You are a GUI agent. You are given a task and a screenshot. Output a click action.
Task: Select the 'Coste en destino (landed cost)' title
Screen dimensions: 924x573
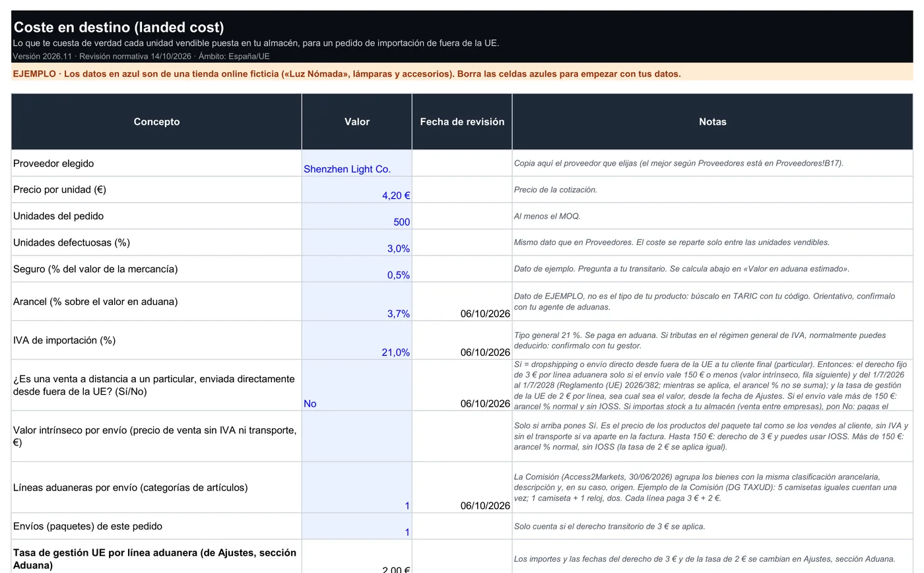(x=119, y=27)
